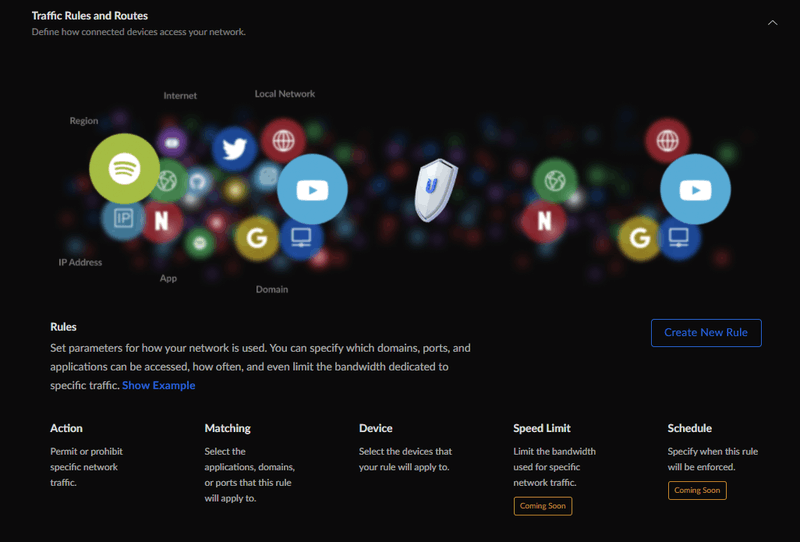Image resolution: width=800 pixels, height=542 pixels.
Task: Click the Traffic Rules and Routes heading
Action: 90,16
